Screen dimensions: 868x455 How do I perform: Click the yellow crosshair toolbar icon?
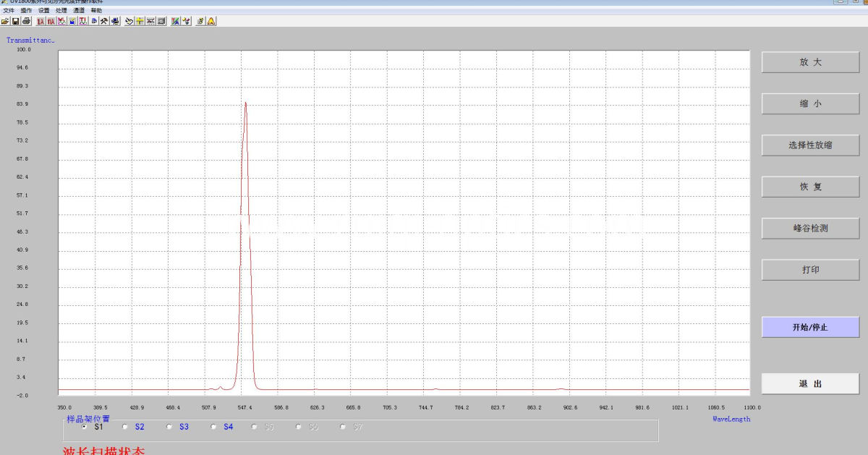tap(140, 22)
